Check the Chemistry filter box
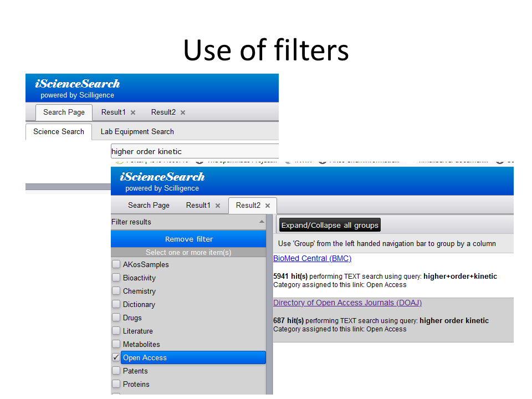Viewport: 532px width, 399px height. coord(116,291)
